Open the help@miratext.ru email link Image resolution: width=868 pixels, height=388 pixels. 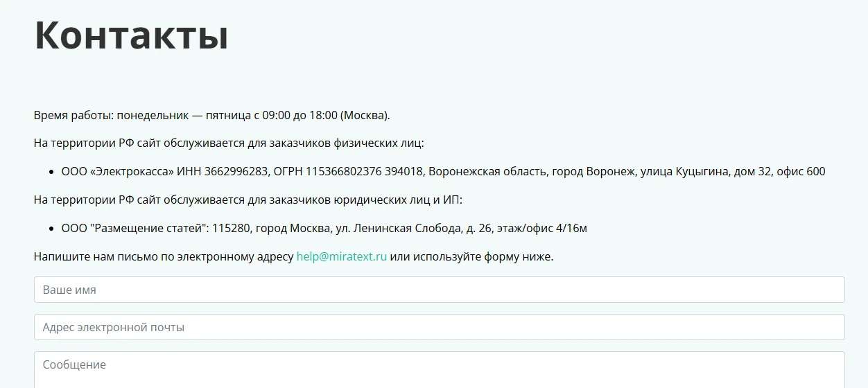pos(341,256)
